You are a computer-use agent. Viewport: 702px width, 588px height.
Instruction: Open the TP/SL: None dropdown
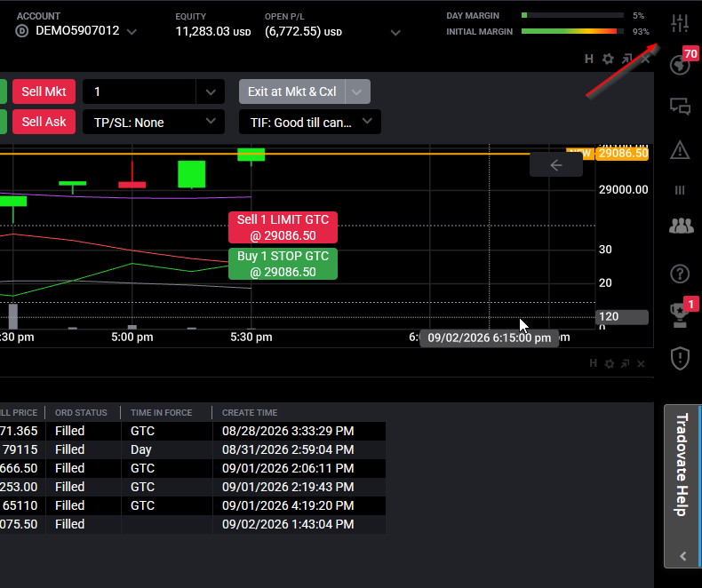[x=154, y=123]
